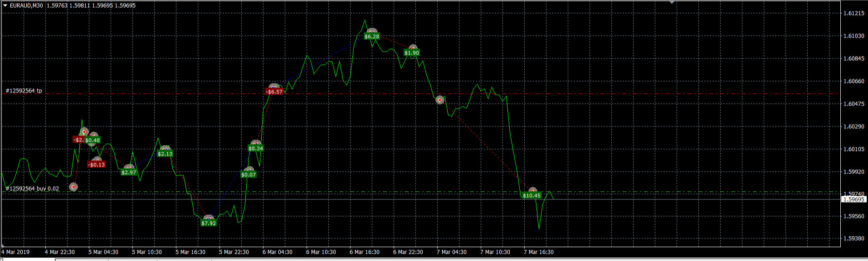Click price level 1.60475 on axis
868x261 pixels.
[853, 104]
